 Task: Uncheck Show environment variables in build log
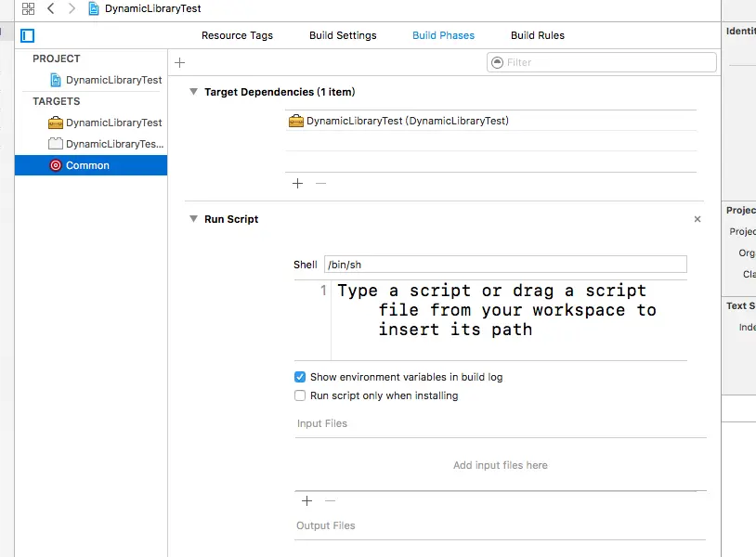click(300, 377)
